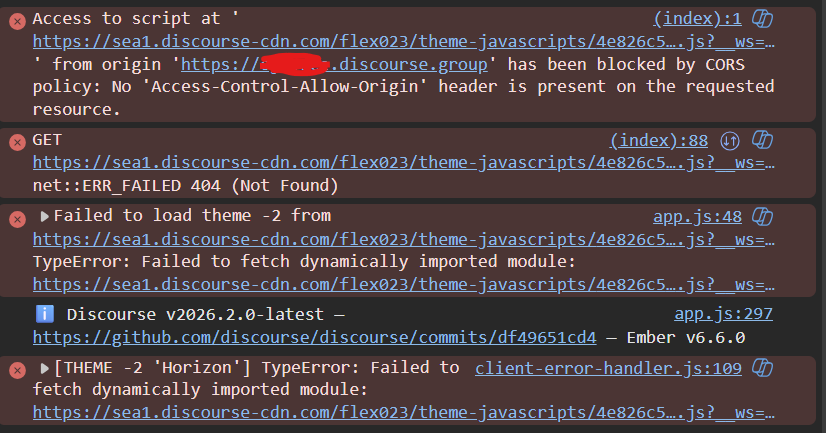Click the AI explain icon beside app.js:48

coord(762,216)
